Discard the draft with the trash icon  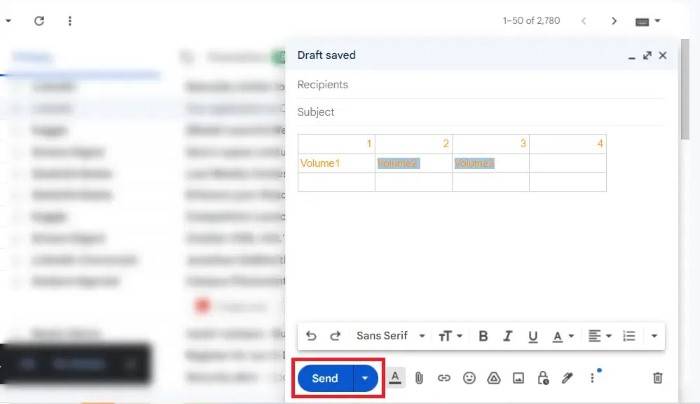(x=657, y=378)
